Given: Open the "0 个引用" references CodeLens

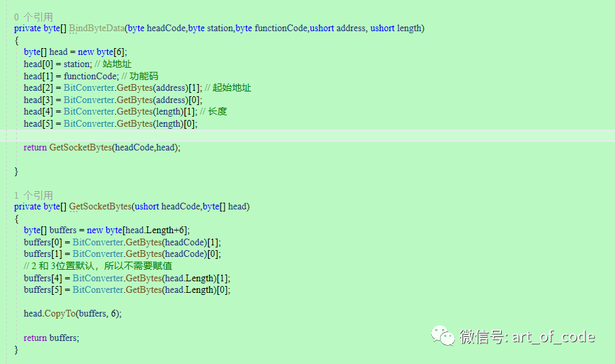Looking at the screenshot, I should [x=33, y=16].
